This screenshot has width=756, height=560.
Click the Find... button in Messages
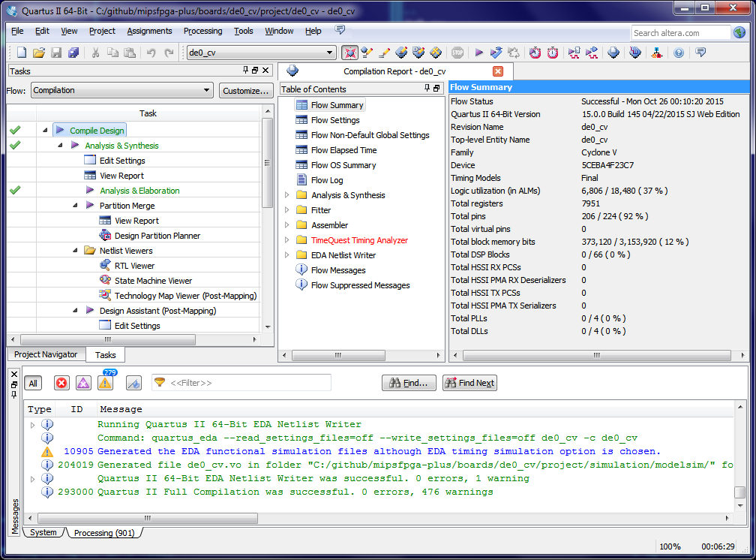coord(409,383)
